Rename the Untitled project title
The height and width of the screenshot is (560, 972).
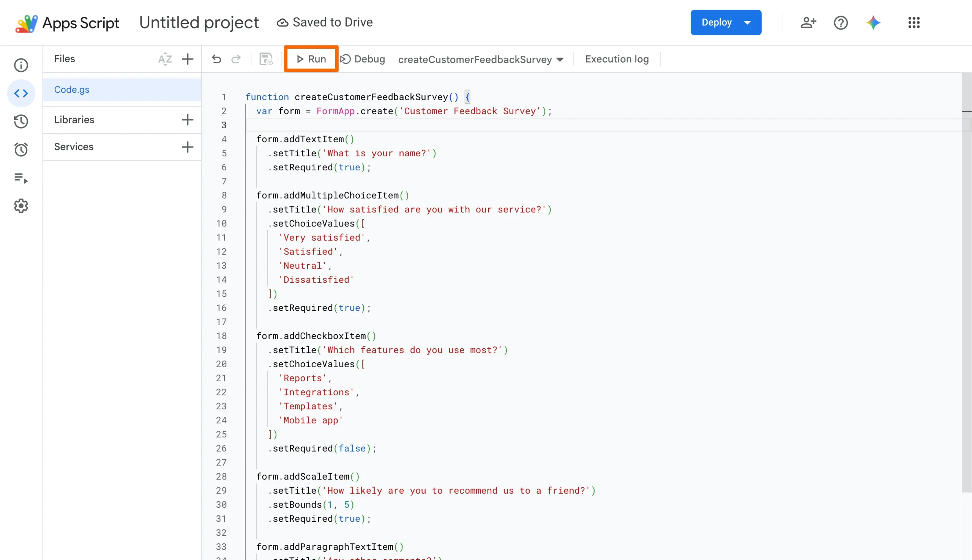(x=199, y=23)
